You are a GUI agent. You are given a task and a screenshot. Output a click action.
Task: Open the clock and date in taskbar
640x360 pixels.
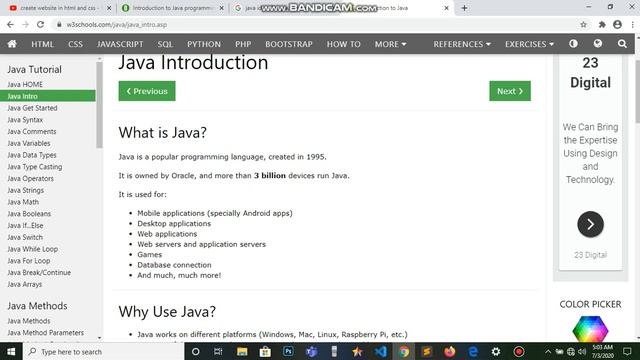(x=602, y=351)
